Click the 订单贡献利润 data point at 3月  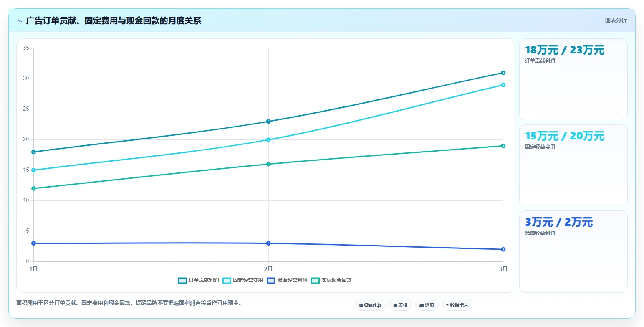pyautogui.click(x=503, y=73)
